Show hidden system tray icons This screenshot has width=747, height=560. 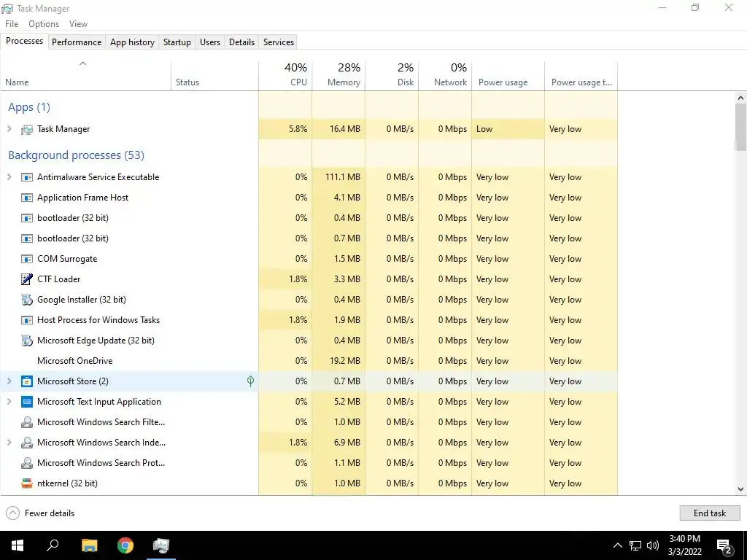click(x=617, y=545)
